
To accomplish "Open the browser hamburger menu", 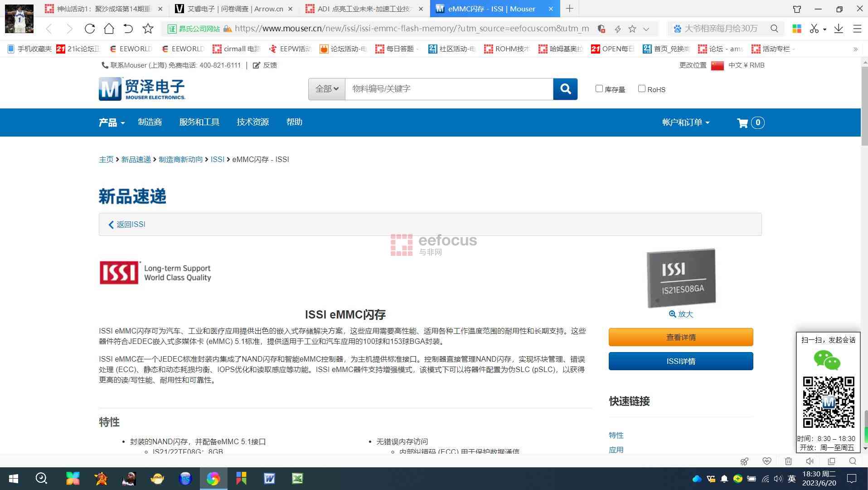I will (x=857, y=29).
